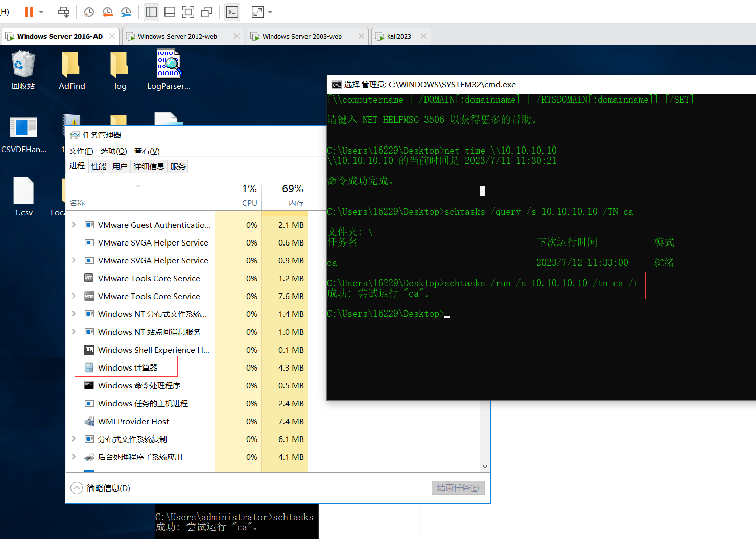Toggle the console view button

click(x=232, y=12)
